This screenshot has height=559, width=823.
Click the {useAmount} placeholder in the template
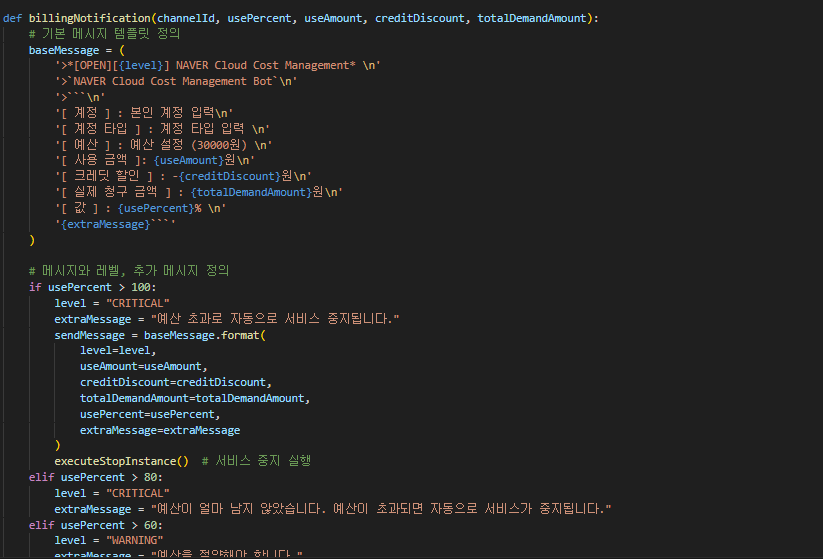point(188,161)
